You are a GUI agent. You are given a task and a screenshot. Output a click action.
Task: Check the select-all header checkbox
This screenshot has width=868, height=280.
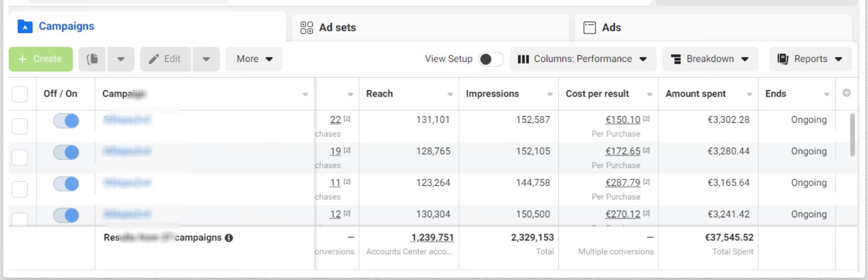pyautogui.click(x=19, y=94)
